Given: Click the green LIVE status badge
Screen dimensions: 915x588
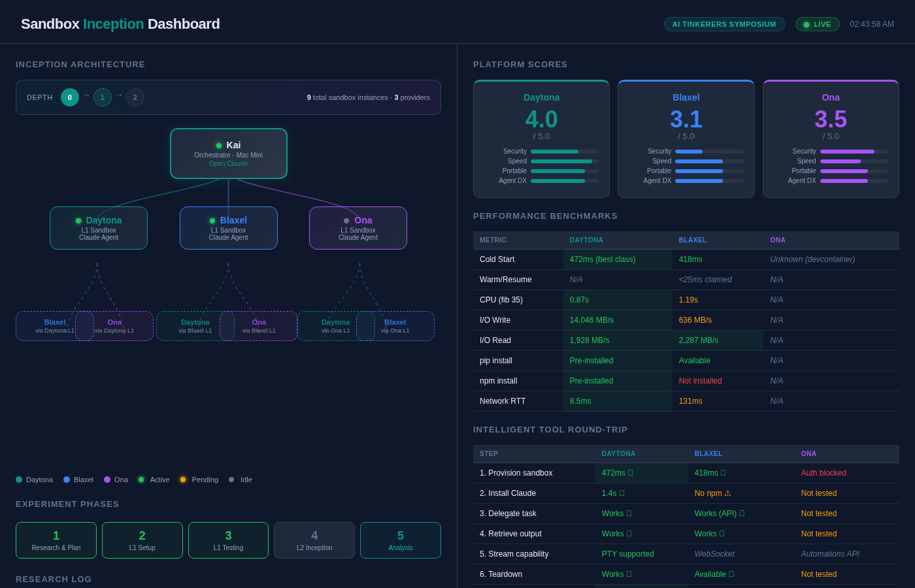Looking at the screenshot, I should pos(817,24).
